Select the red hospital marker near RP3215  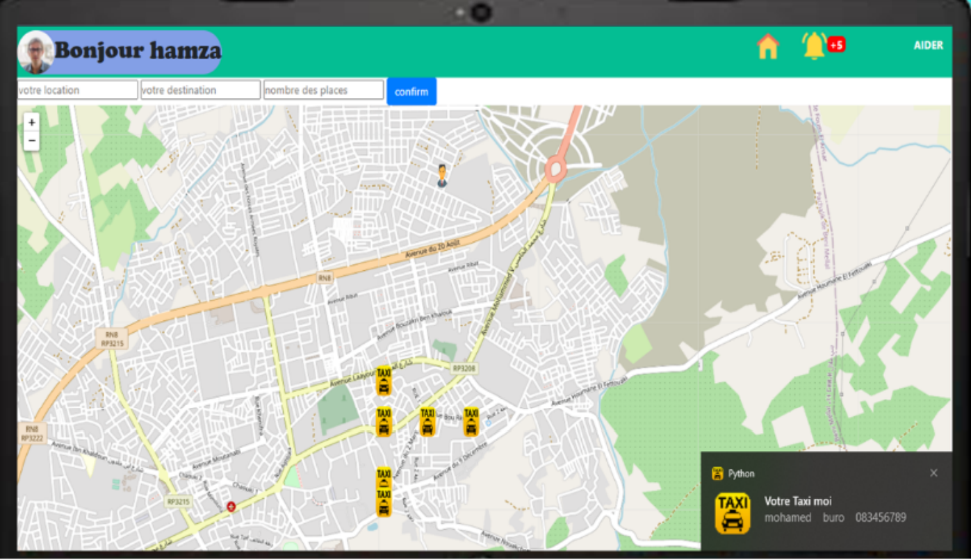[231, 505]
